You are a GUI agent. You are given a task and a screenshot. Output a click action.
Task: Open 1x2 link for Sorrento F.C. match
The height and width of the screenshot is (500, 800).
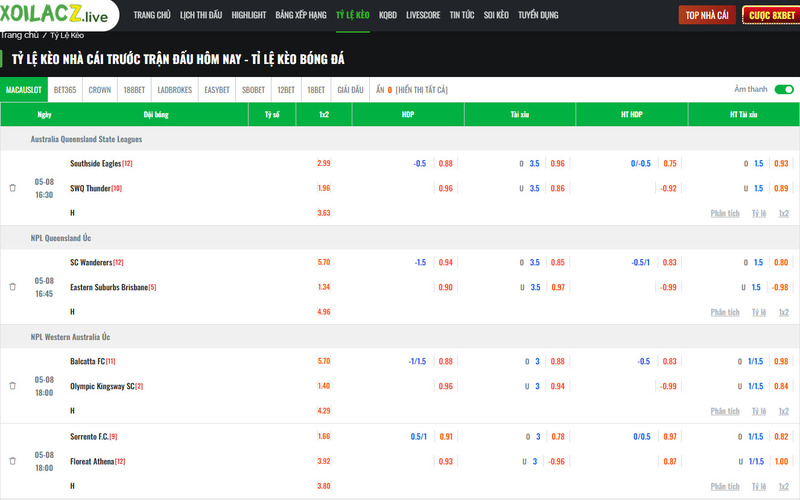784,487
